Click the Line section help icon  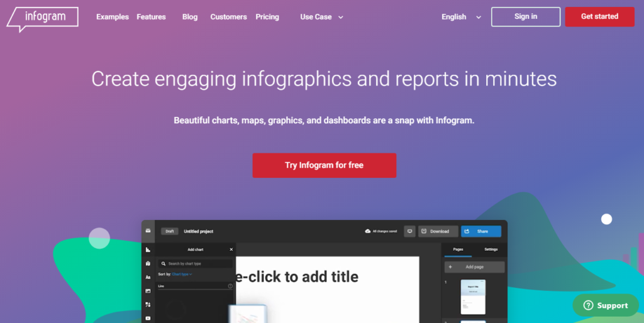pos(230,286)
